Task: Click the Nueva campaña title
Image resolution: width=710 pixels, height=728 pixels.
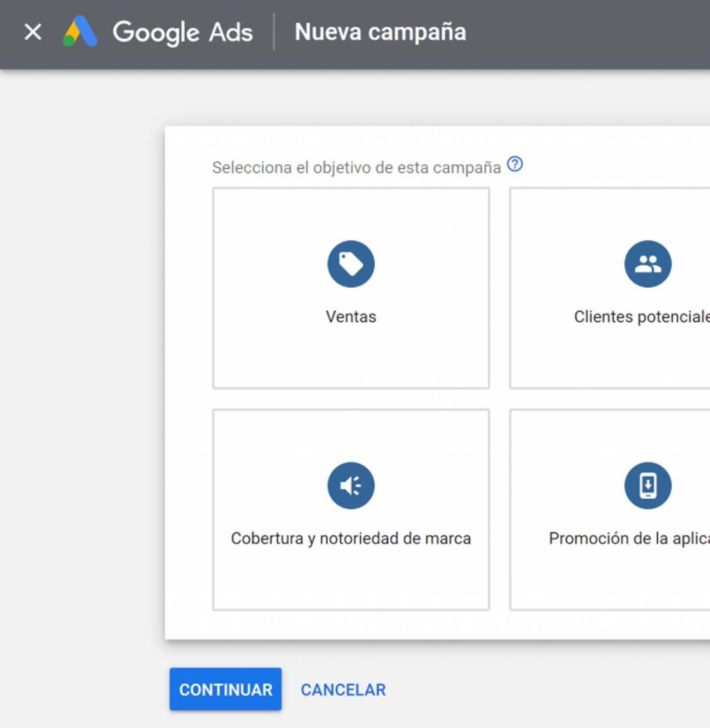Action: pos(380,32)
